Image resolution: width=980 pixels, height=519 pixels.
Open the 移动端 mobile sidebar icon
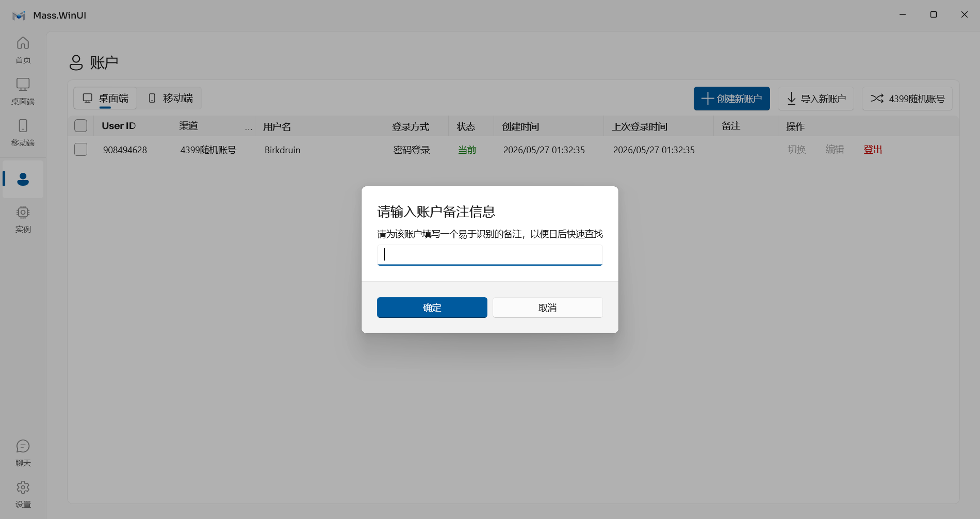(23, 132)
